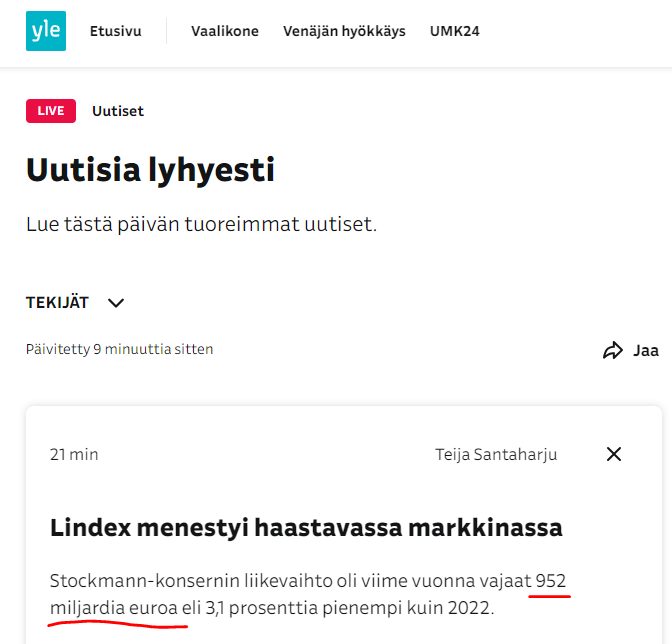The image size is (672, 644).
Task: Expand the Tekijät chevron arrow
Action: coord(116,303)
